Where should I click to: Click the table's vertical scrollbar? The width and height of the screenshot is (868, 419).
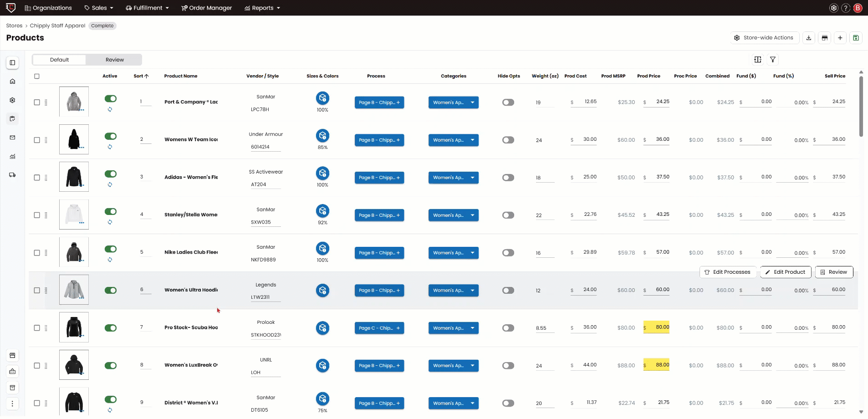(861, 107)
